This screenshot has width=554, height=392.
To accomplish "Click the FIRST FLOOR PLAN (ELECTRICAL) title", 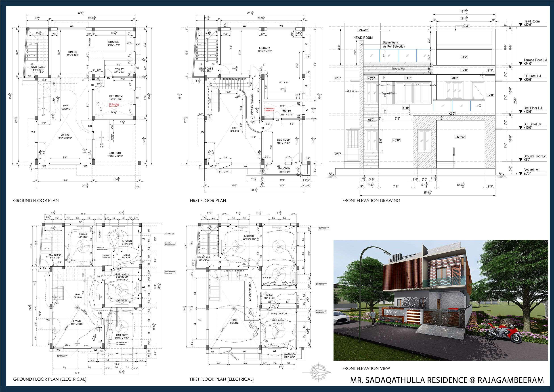I will point(222,379).
